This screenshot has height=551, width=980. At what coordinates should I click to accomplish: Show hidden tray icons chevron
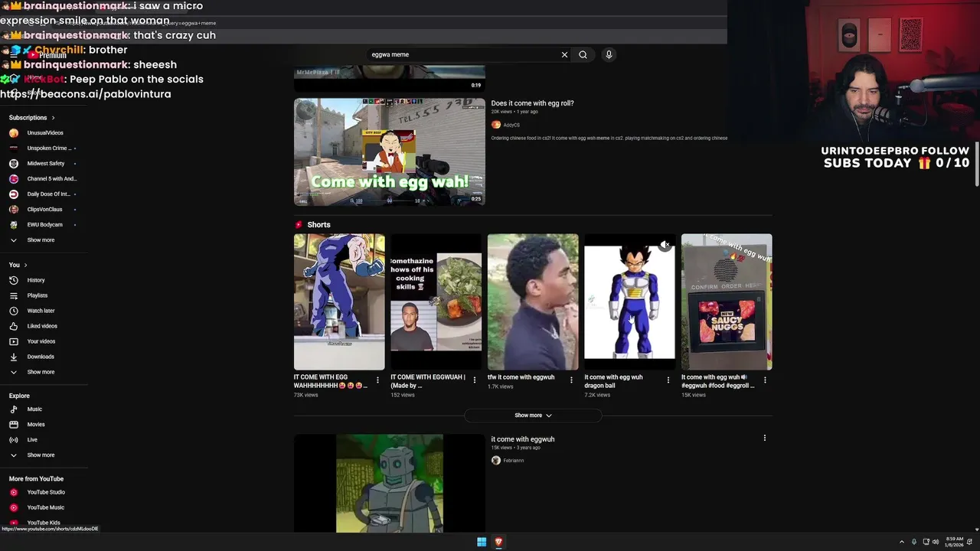[x=901, y=542]
